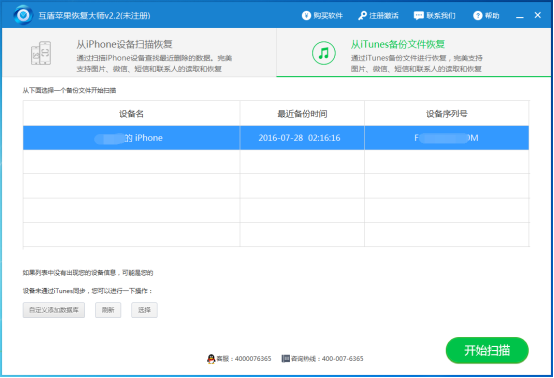Open 帮助 help menu
This screenshot has height=378, width=554.
click(x=486, y=16)
